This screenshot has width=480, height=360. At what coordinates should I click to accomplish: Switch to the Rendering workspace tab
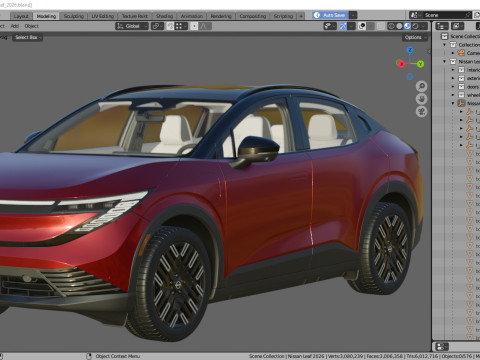pyautogui.click(x=221, y=16)
